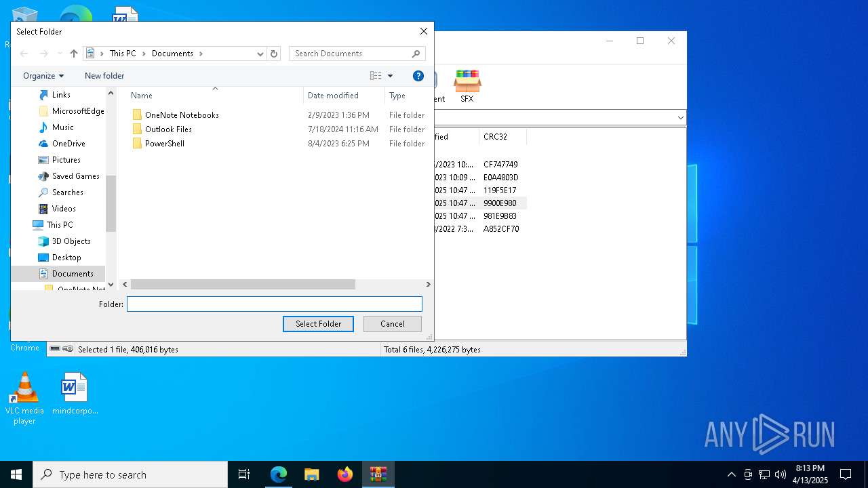Select Music in the navigation tree
This screenshot has height=488, width=868.
point(63,127)
